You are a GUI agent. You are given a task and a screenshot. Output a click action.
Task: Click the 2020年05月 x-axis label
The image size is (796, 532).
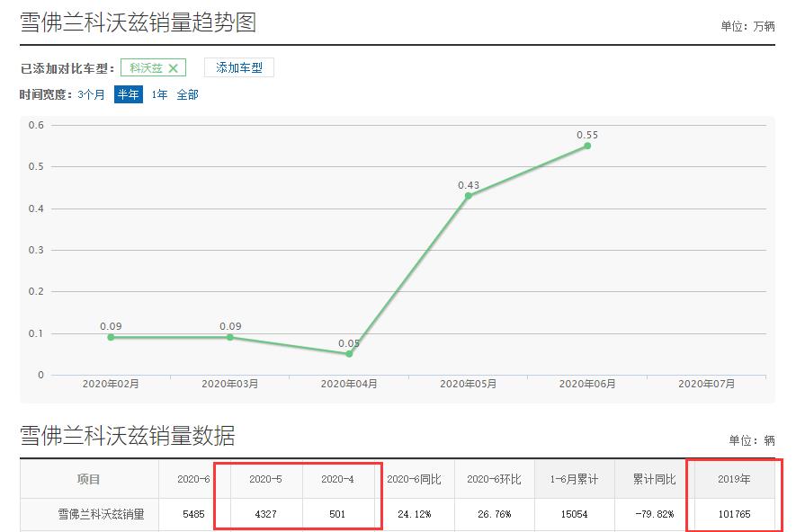click(468, 384)
